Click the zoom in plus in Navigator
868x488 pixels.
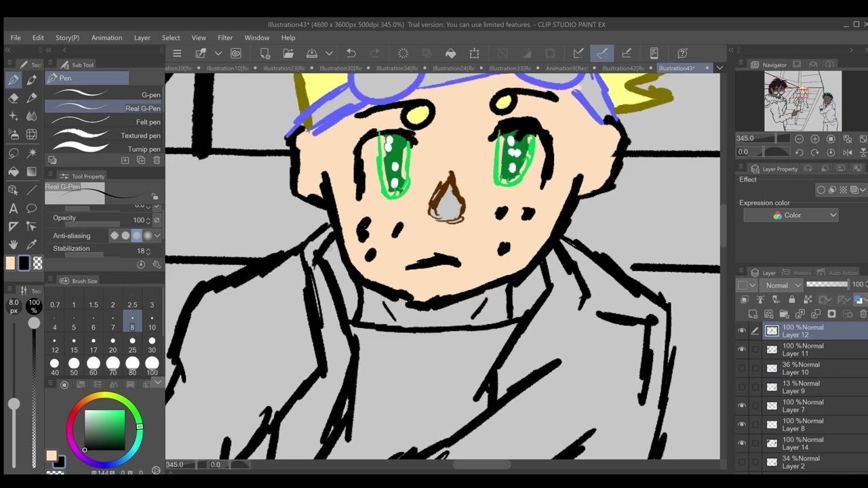[x=815, y=139]
